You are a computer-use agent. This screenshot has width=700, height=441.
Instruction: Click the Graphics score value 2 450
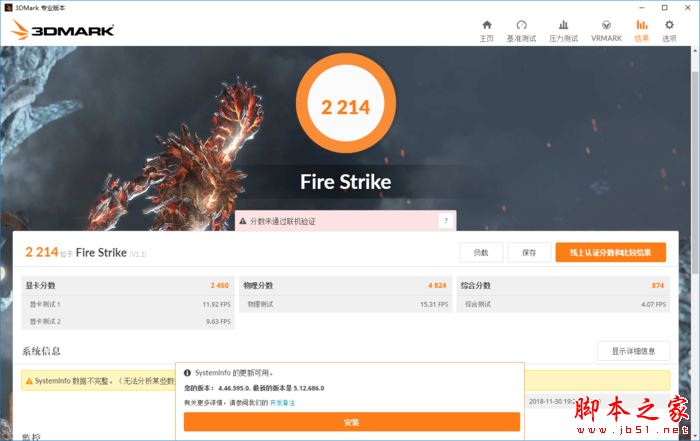pyautogui.click(x=220, y=285)
